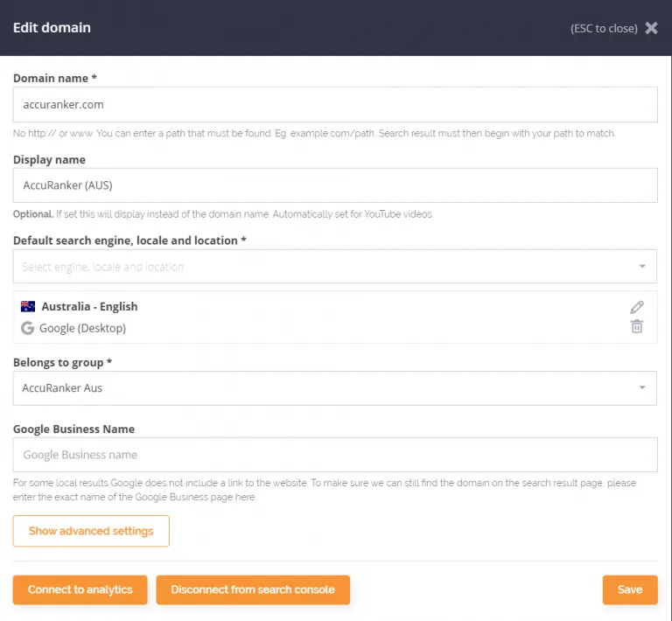Edit the Australia - English search engine entry
Screen dimensions: 672x621
pyautogui.click(x=637, y=307)
